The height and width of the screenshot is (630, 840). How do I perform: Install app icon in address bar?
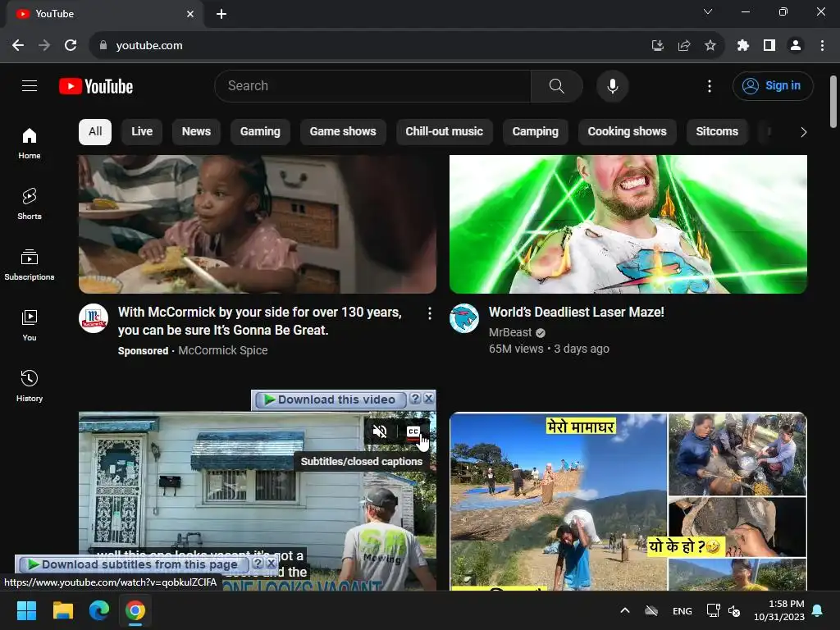click(x=657, y=46)
